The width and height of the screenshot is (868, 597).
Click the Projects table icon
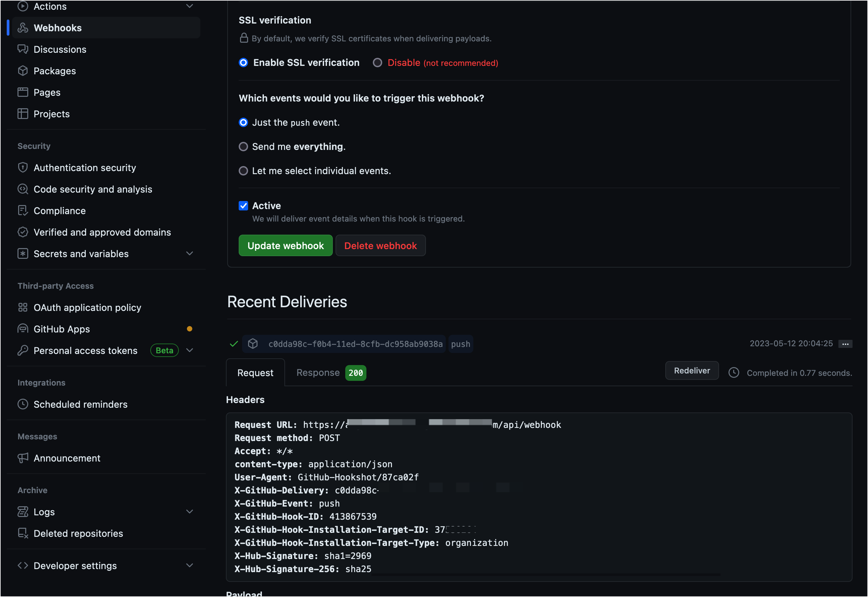pyautogui.click(x=23, y=114)
